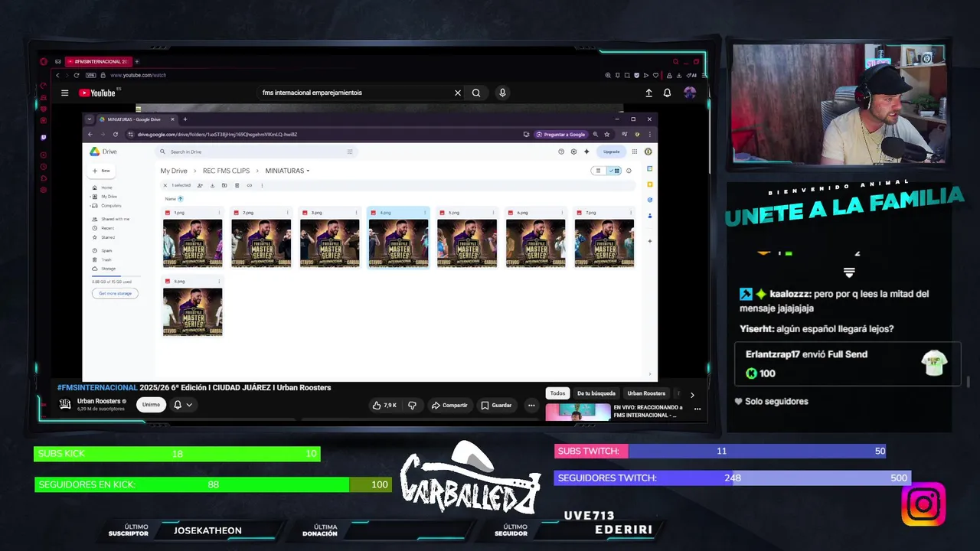Select the Todos filter chip
980x551 pixels.
557,393
